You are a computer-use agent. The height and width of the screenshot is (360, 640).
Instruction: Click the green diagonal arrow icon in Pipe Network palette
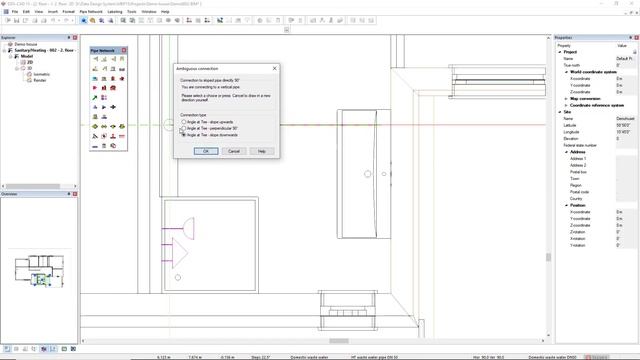click(x=95, y=98)
